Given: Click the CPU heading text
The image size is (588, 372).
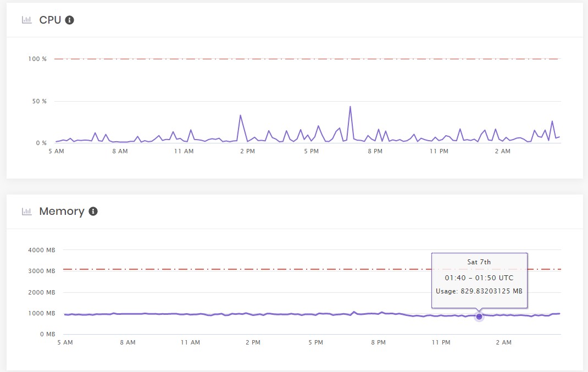Looking at the screenshot, I should tap(50, 20).
